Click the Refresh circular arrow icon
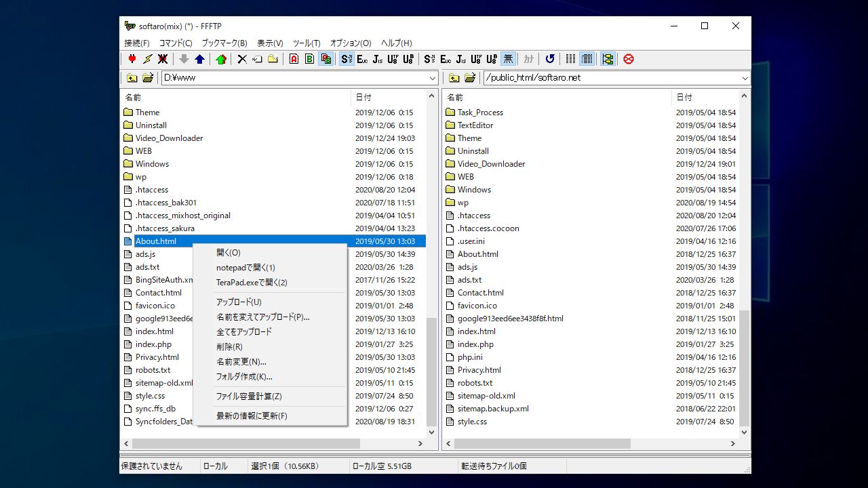This screenshot has width=868, height=488. point(550,59)
